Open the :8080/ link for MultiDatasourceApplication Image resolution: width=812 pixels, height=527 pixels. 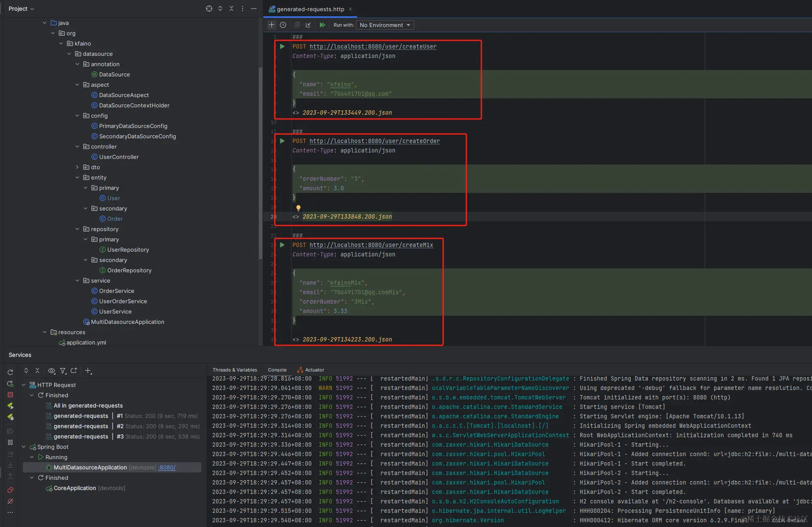click(x=167, y=467)
